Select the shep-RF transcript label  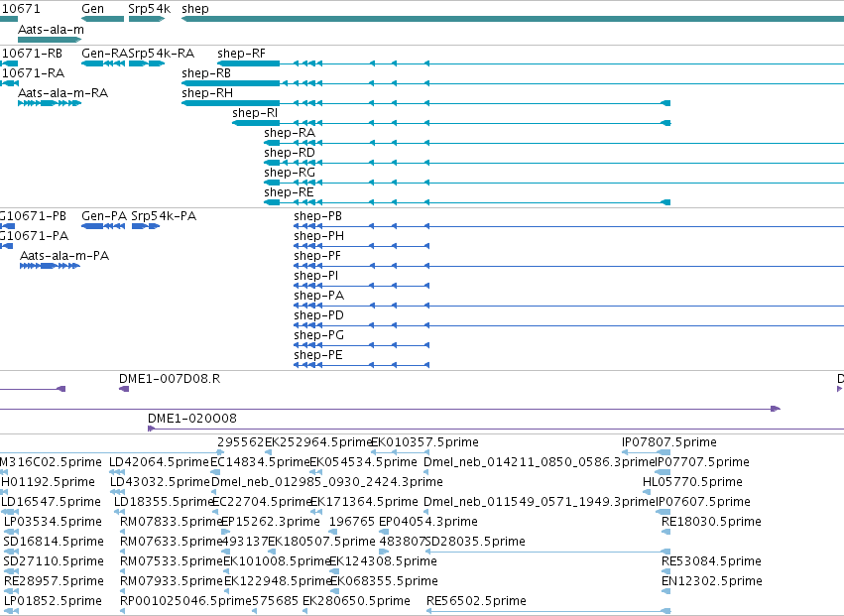(241, 54)
